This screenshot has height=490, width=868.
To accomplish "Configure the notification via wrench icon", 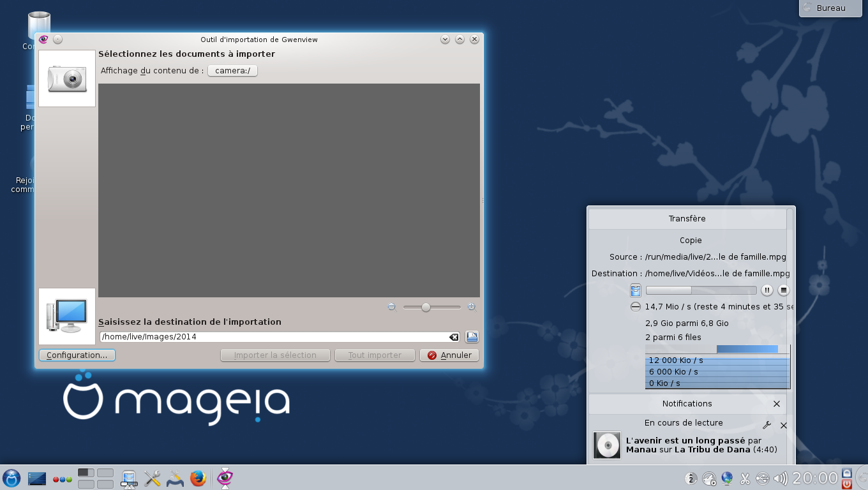I will [x=767, y=426].
